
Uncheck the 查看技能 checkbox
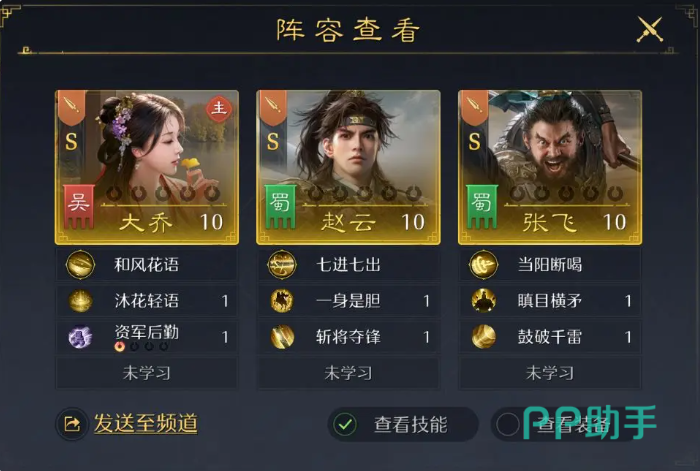(345, 424)
